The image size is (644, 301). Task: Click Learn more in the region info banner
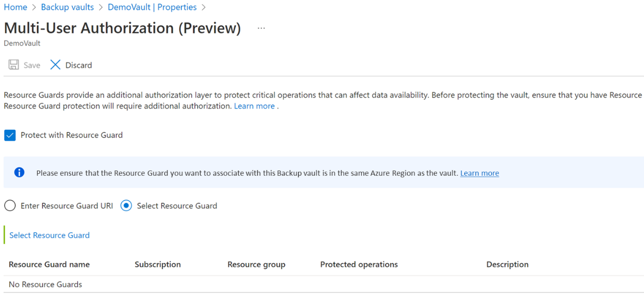479,173
